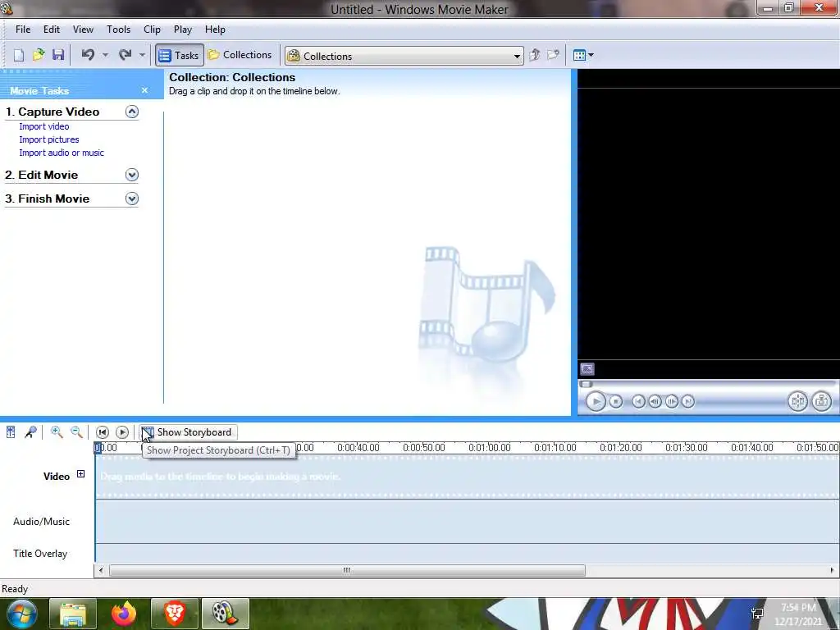Toggle the Collections pane button
This screenshot has width=840, height=630.
[x=240, y=55]
